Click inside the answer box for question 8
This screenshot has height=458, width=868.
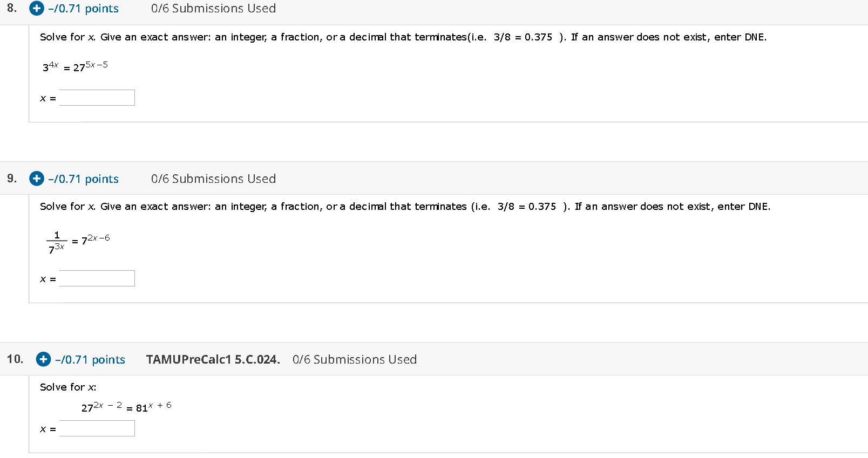click(97, 97)
